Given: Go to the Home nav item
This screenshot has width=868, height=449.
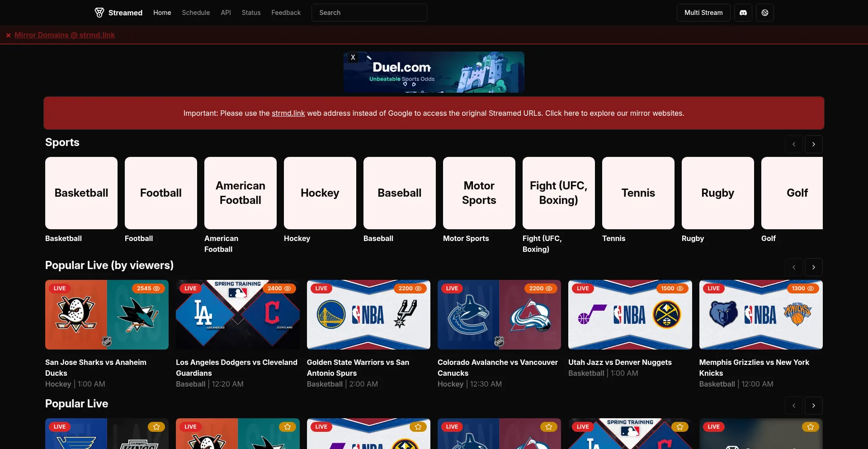Looking at the screenshot, I should 162,13.
